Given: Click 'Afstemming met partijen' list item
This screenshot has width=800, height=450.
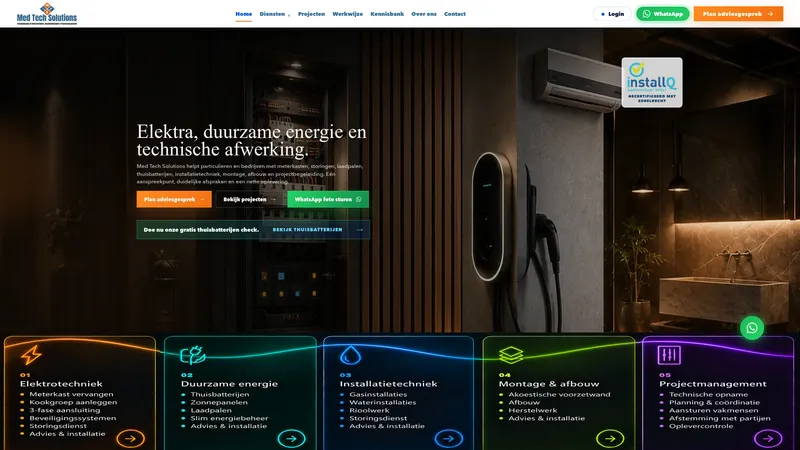Looking at the screenshot, I should click(719, 418).
